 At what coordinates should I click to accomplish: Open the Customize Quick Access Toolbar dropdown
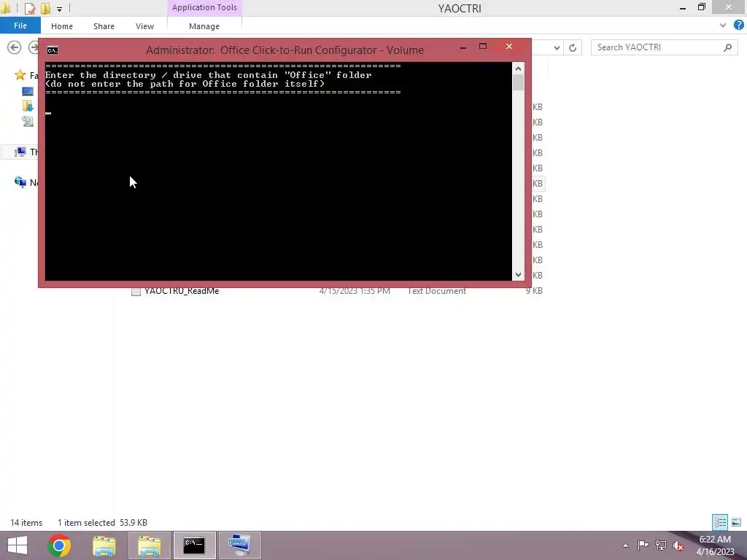point(59,9)
